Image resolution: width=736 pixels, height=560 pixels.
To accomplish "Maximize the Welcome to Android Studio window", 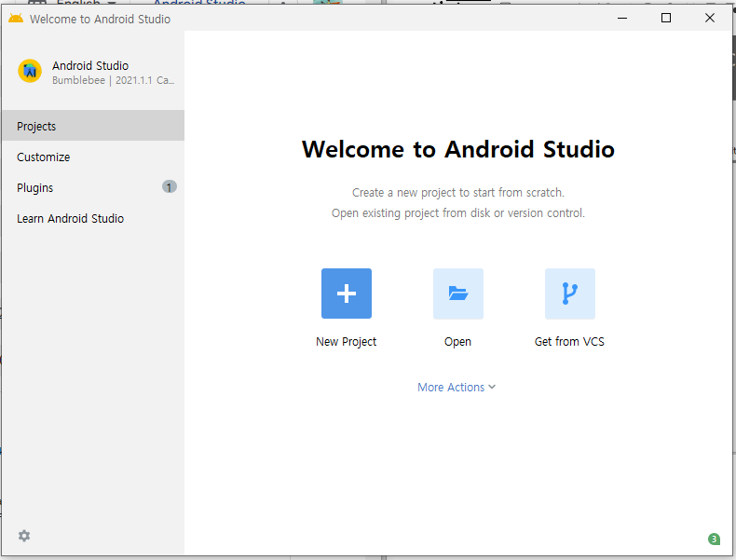I will (666, 18).
